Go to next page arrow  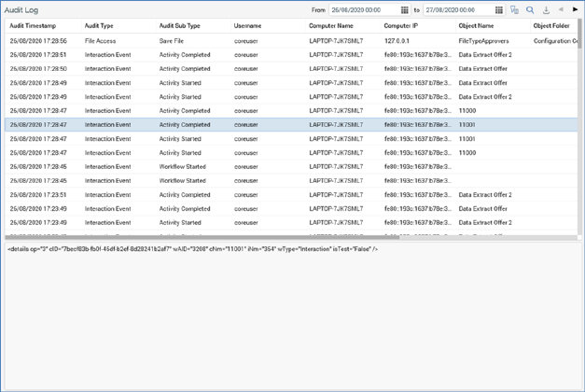(575, 9)
